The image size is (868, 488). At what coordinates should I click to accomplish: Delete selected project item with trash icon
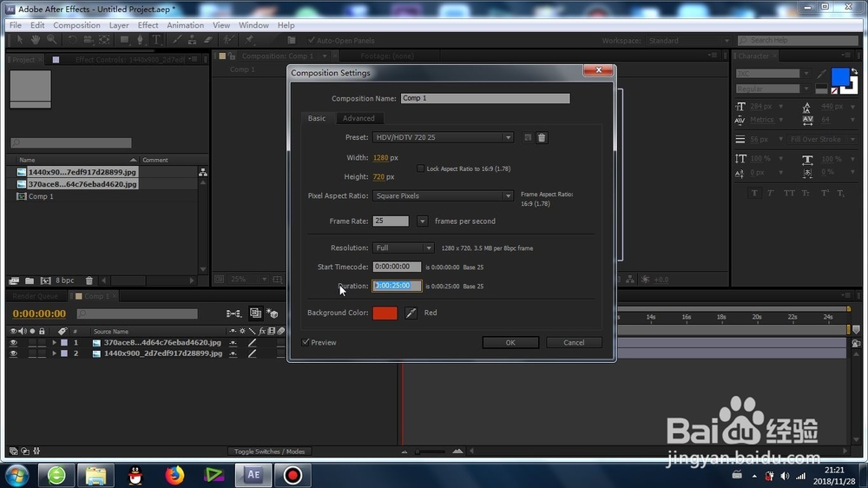pyautogui.click(x=89, y=280)
